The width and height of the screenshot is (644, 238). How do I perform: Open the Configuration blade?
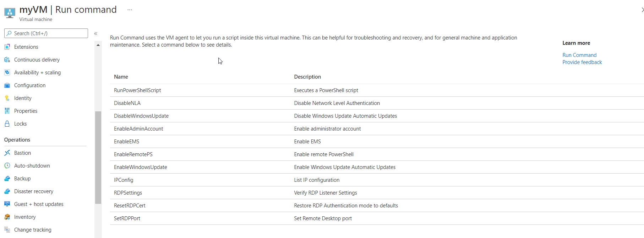click(x=30, y=85)
